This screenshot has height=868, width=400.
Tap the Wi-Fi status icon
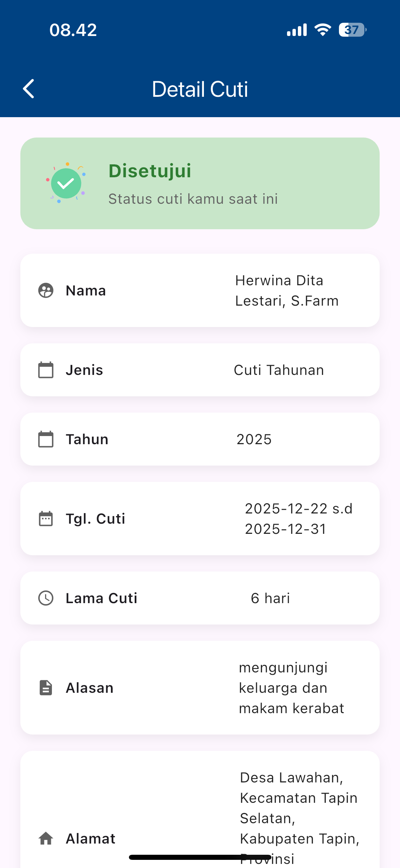(x=323, y=30)
